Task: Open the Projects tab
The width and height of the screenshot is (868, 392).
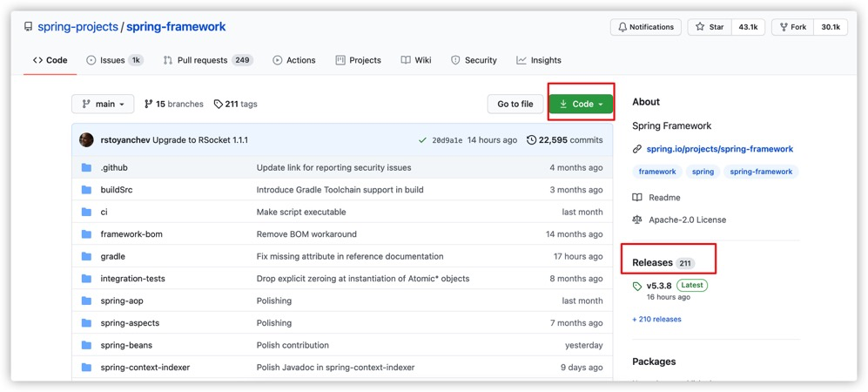Action: pos(358,60)
